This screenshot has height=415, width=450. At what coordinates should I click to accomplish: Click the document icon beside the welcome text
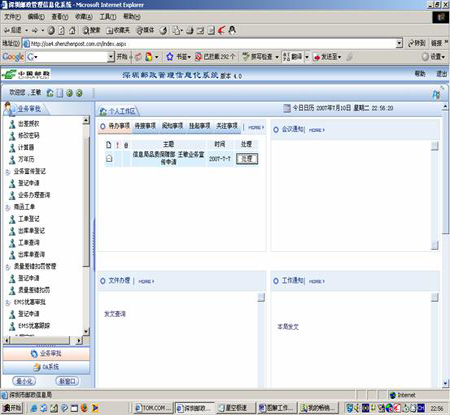[60, 93]
